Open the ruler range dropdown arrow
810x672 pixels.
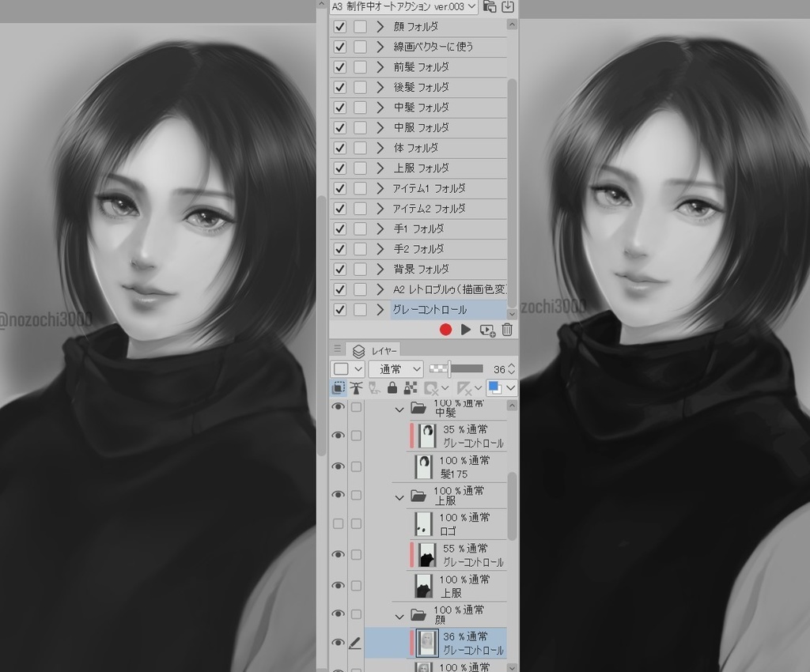(479, 387)
